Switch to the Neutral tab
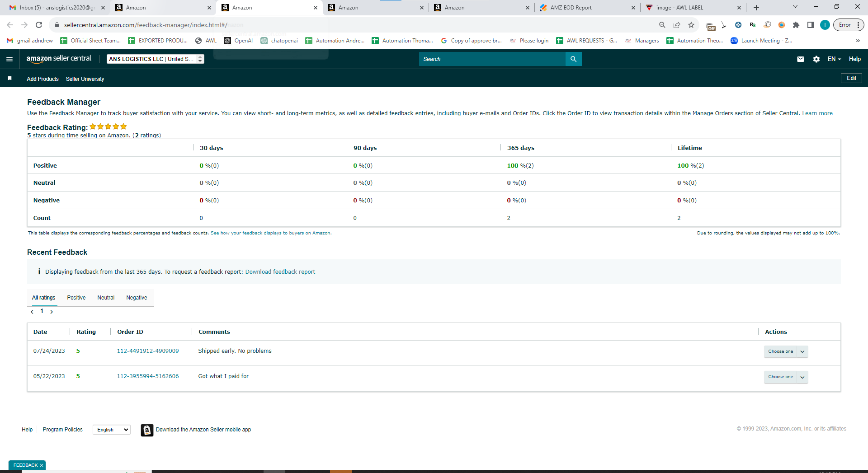The width and height of the screenshot is (868, 473). 106,298
